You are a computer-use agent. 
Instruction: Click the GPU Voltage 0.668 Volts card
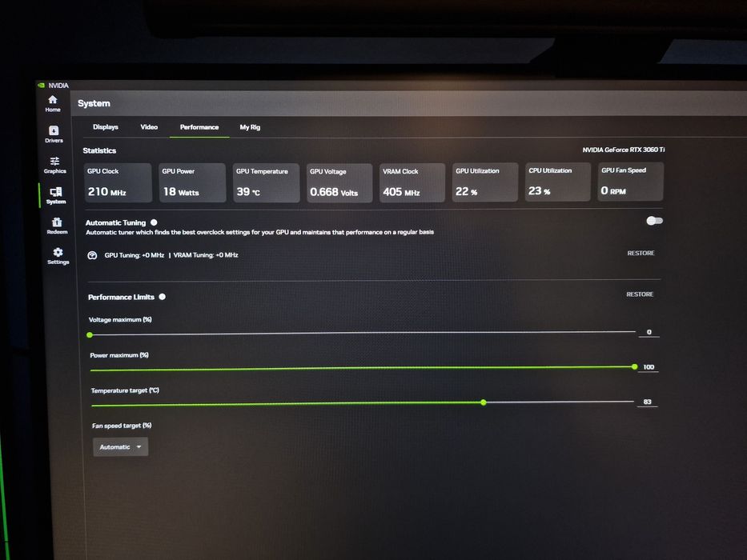[339, 183]
